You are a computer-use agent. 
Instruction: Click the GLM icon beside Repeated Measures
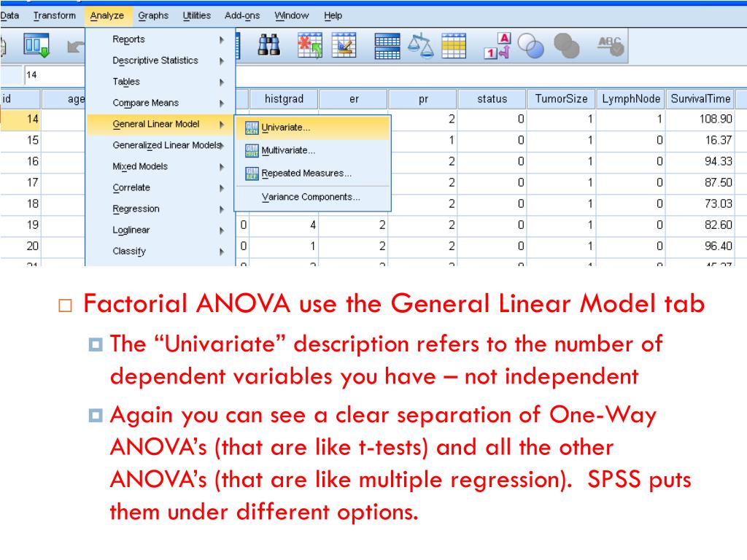(x=252, y=174)
